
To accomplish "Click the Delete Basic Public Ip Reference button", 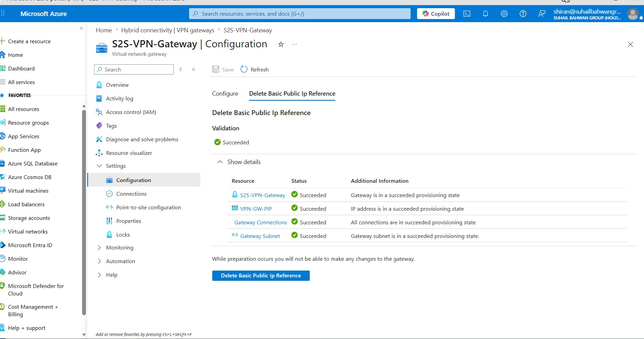I will [261, 276].
